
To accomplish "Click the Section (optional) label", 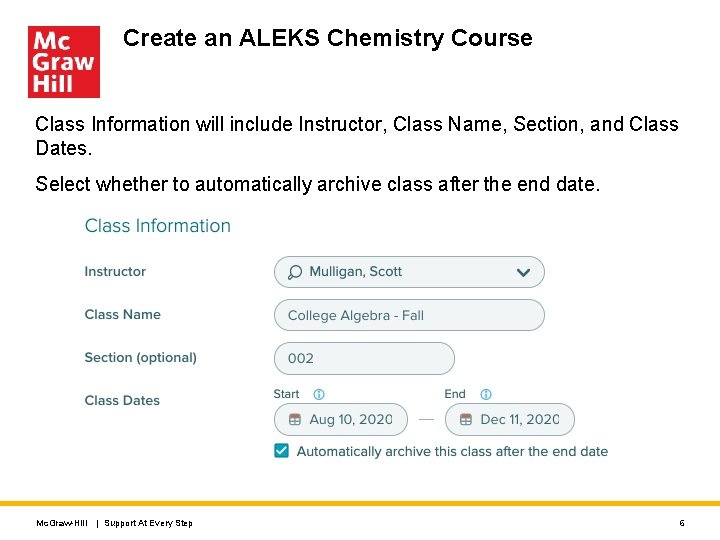I will [141, 357].
